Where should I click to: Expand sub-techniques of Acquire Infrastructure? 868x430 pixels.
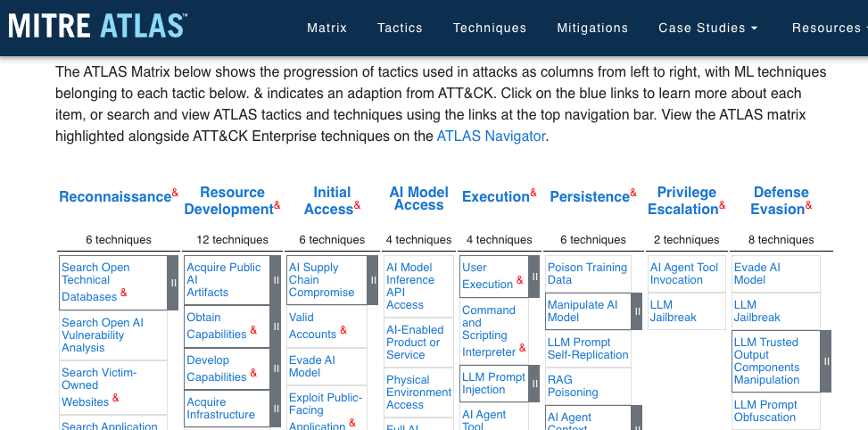click(276, 409)
